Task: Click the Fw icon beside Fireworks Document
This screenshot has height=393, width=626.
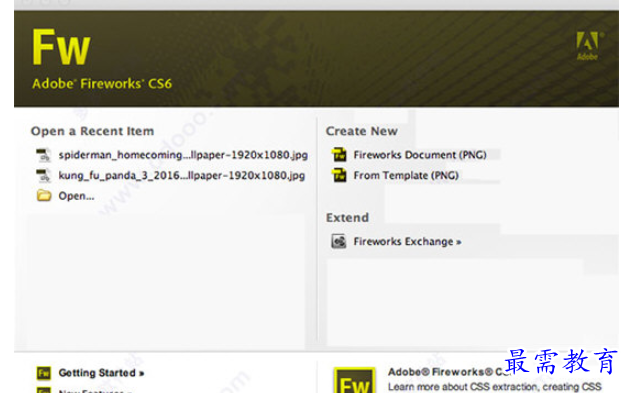Action: [339, 155]
